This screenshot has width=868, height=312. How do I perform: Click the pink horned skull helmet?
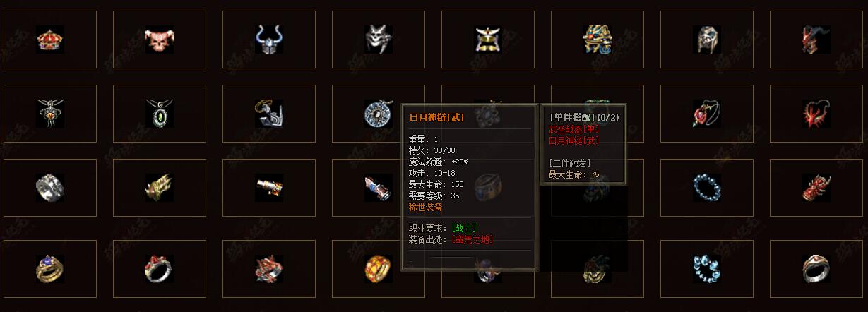[160, 40]
